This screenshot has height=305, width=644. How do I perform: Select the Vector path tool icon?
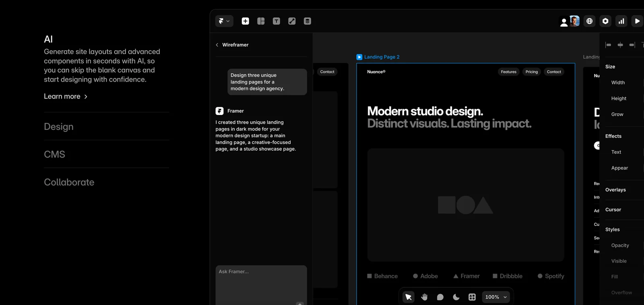point(292,21)
